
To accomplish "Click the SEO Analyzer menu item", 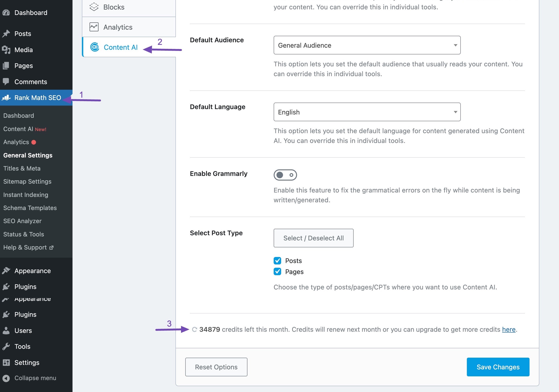I will tap(22, 221).
